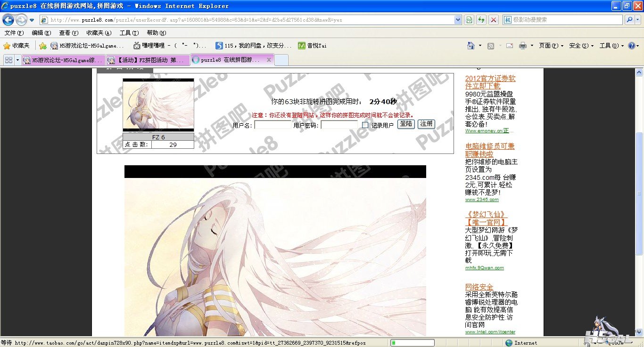Open the 查看(V) menu

(x=68, y=33)
